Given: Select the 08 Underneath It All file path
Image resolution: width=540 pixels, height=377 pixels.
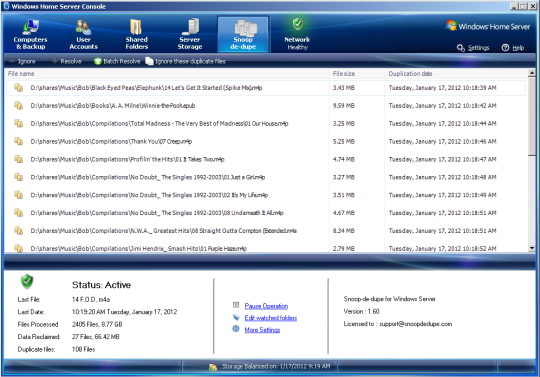Looking at the screenshot, I should point(157,213).
